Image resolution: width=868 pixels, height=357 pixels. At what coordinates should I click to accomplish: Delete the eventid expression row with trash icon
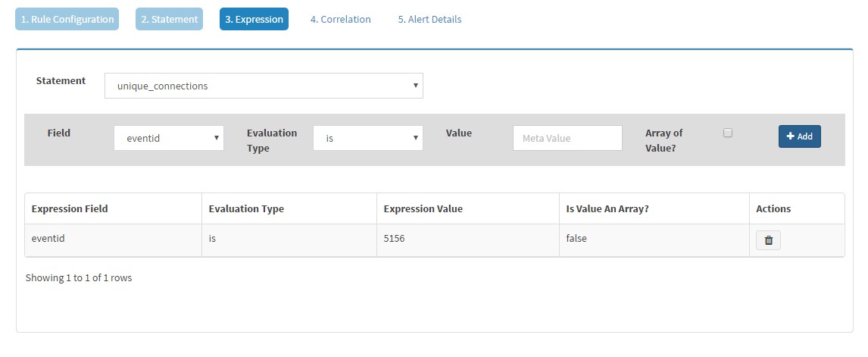point(768,240)
